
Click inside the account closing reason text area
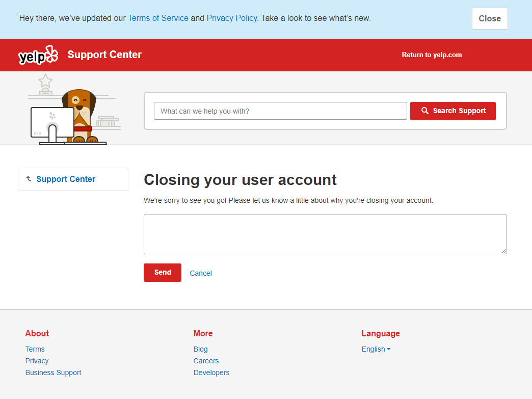(325, 234)
